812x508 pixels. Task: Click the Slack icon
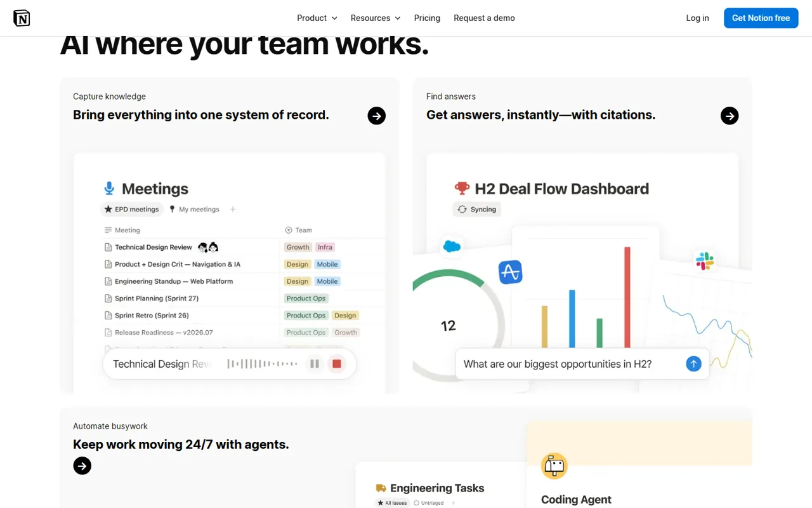tap(705, 261)
